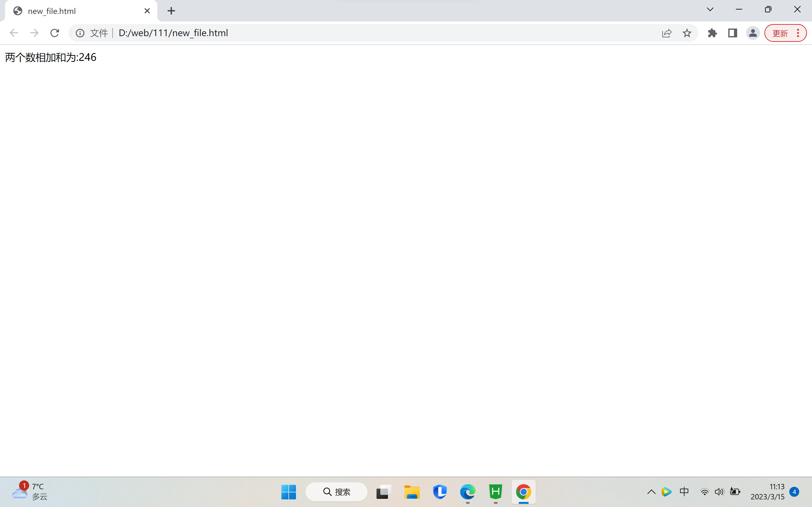The image size is (812, 507).
Task: Open the Windows Start button
Action: click(x=288, y=491)
